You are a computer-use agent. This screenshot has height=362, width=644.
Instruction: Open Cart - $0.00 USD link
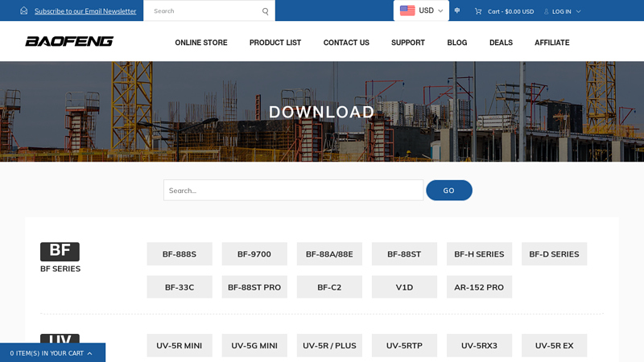click(x=510, y=11)
